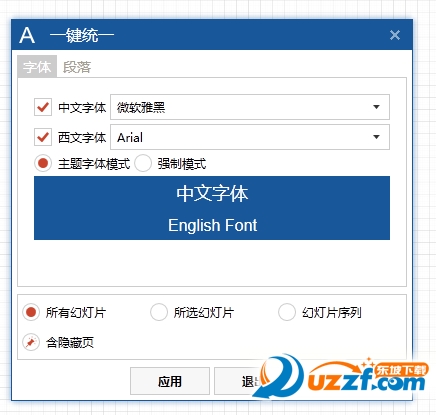The height and width of the screenshot is (415, 436).
Task: Select 幻灯片序列 radio option
Action: pyautogui.click(x=287, y=312)
